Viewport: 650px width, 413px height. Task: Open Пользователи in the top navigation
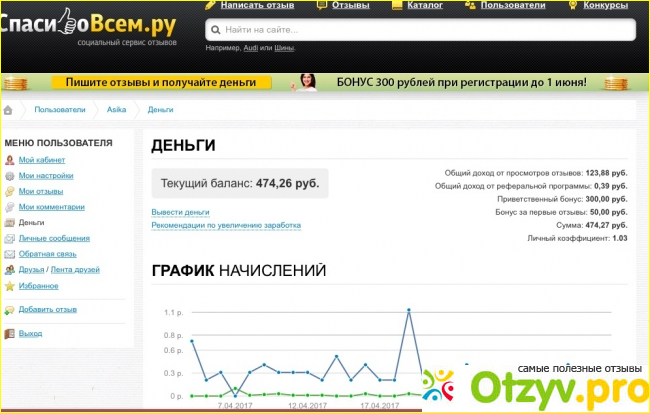[x=510, y=5]
